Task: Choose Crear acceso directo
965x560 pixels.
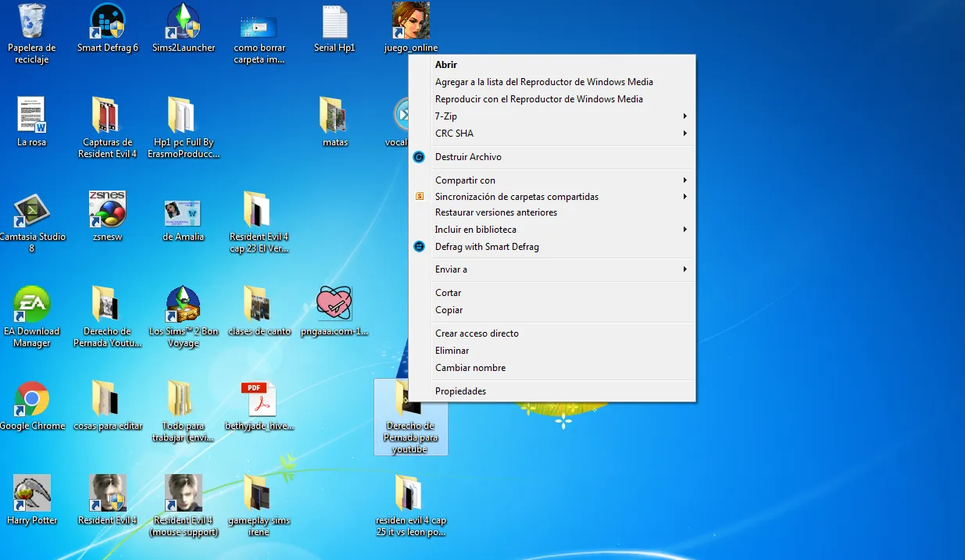Action: point(552,334)
